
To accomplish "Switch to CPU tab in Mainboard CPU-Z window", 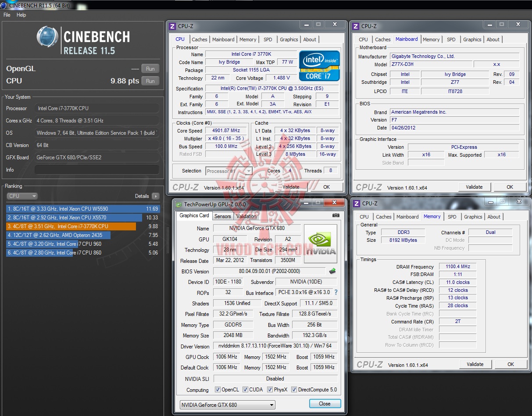I will (364, 39).
